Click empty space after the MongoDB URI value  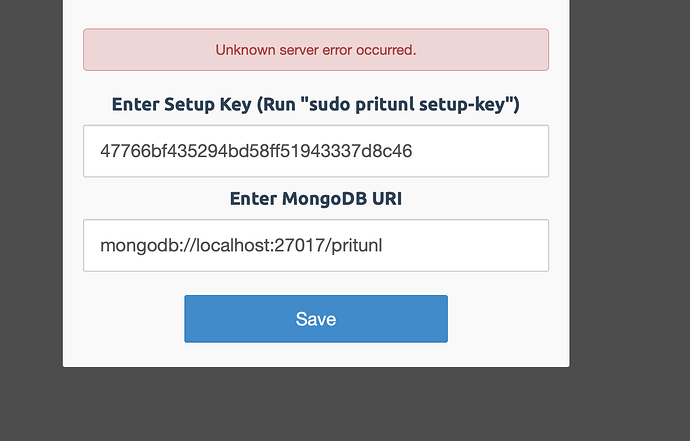[x=464, y=245]
